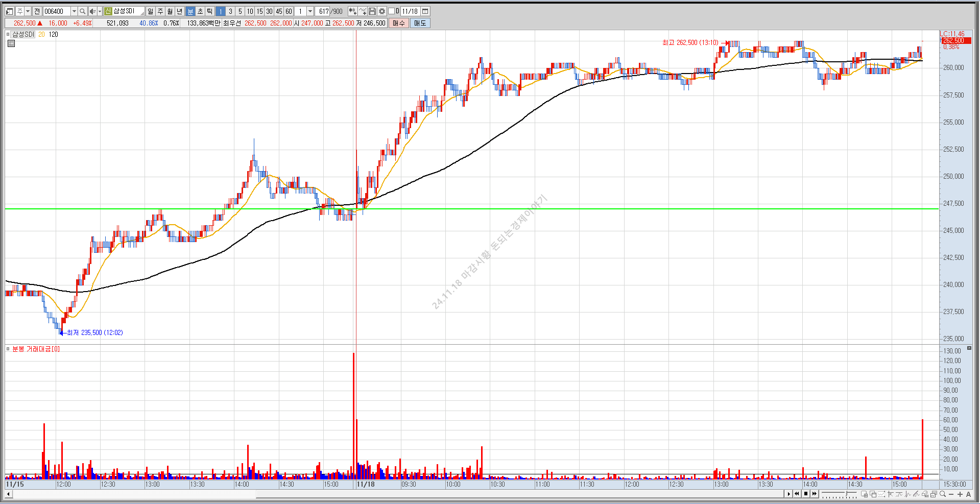
Task: Select the 10-minute interval tab
Action: [x=250, y=11]
